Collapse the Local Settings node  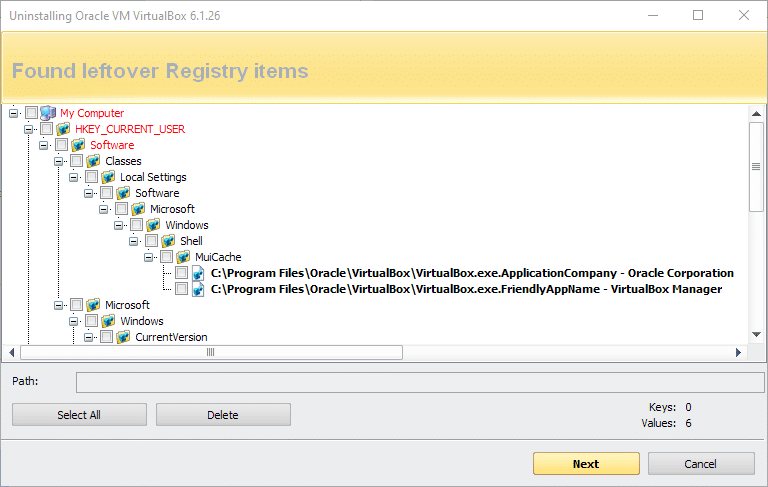73,177
